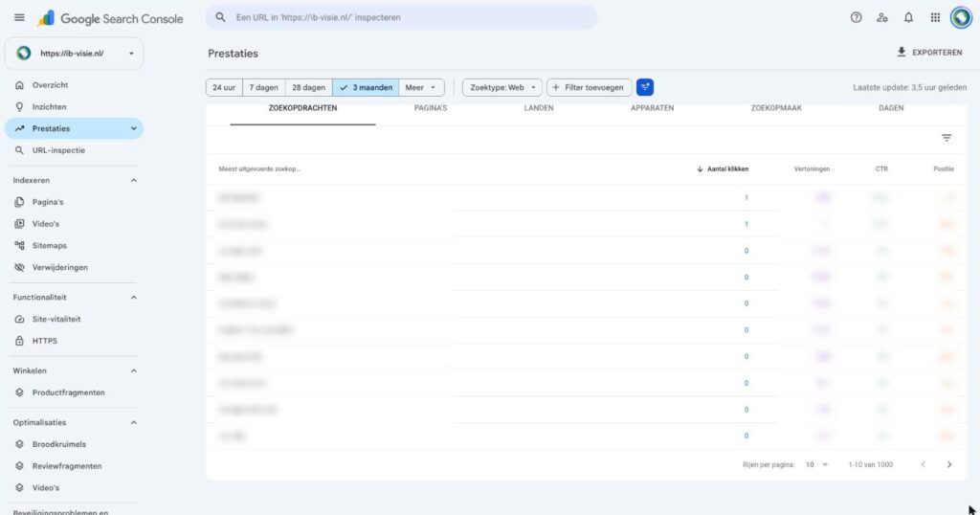Open the account profile avatar

(x=961, y=17)
